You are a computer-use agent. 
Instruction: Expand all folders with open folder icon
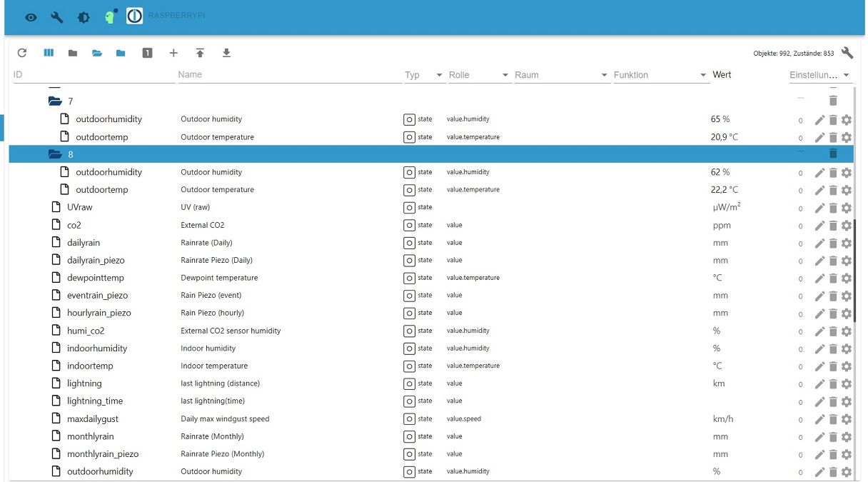(97, 53)
